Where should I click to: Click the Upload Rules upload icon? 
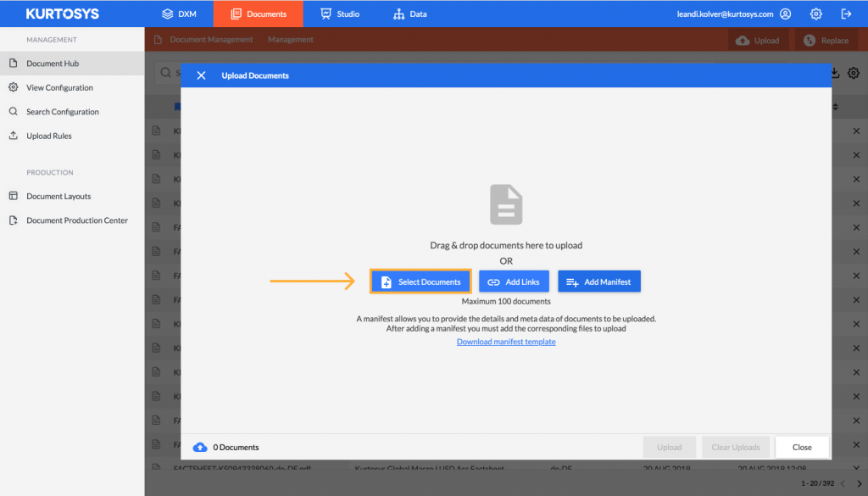(14, 136)
